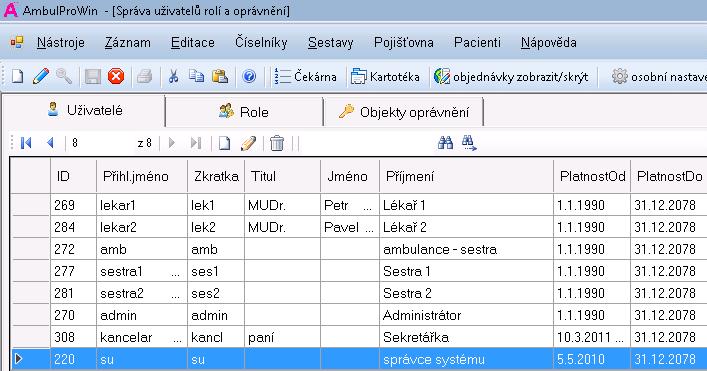The width and height of the screenshot is (707, 371).
Task: Open the Editace menu
Action: tap(193, 42)
